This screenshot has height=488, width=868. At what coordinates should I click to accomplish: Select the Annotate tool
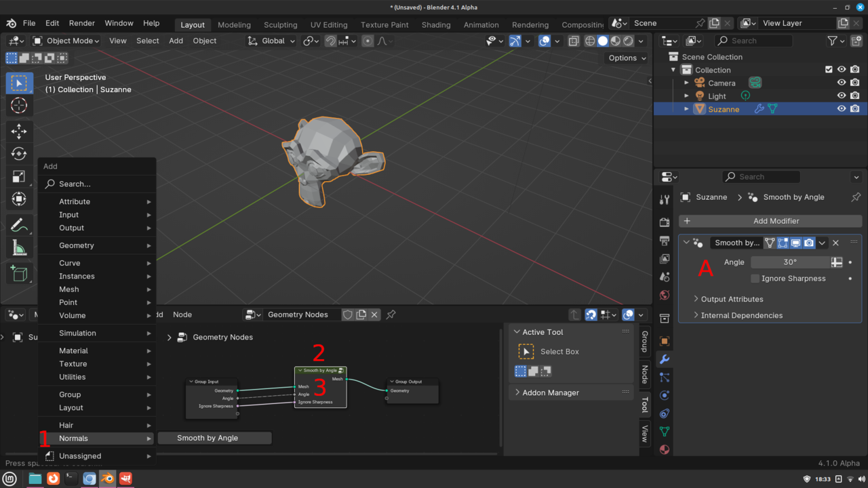coord(19,225)
